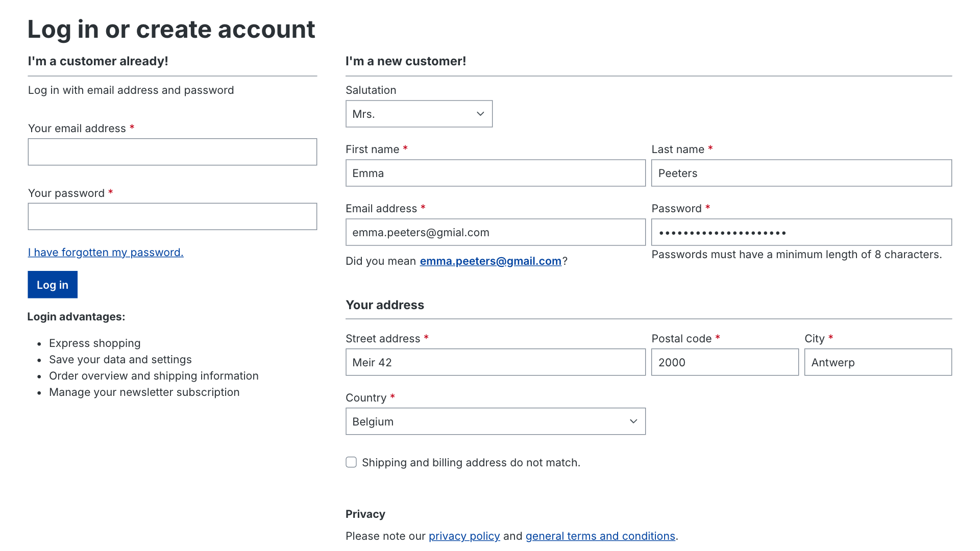Open general terms and conditions link
980x551 pixels.
pyautogui.click(x=600, y=536)
